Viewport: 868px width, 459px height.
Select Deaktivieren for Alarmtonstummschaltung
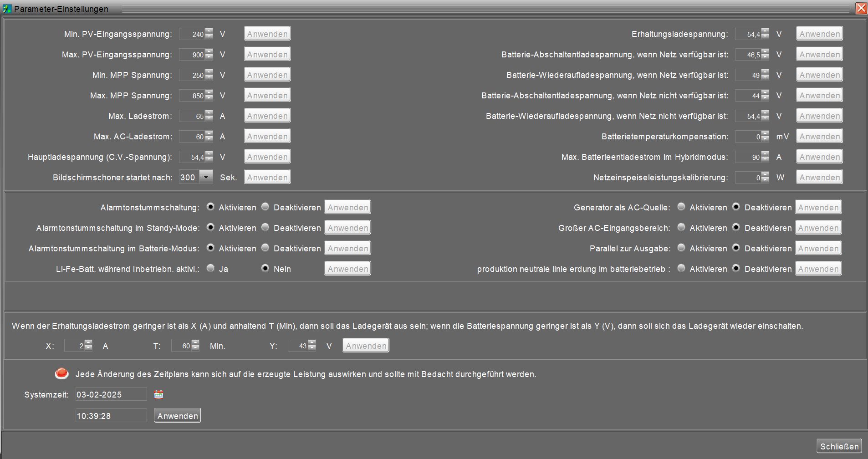pos(265,207)
